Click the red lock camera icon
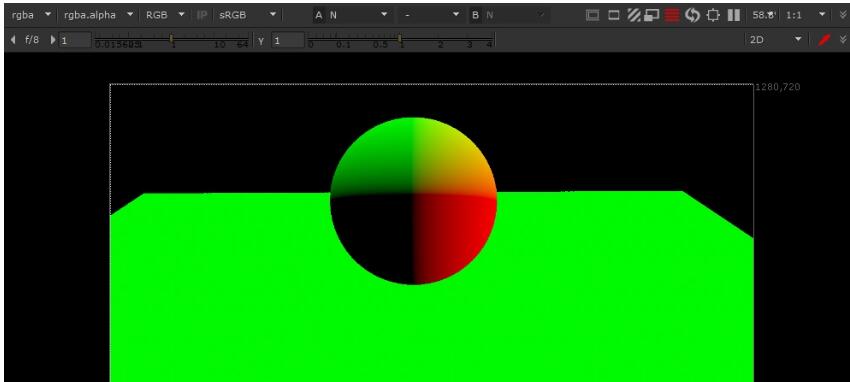Image resolution: width=850 pixels, height=382 pixels. 825,40
